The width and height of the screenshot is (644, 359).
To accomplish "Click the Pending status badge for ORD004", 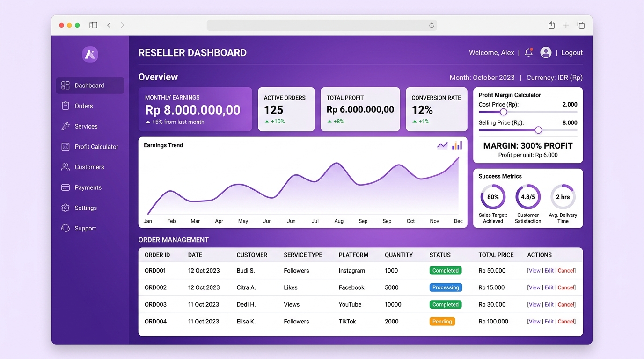I will [x=442, y=322].
